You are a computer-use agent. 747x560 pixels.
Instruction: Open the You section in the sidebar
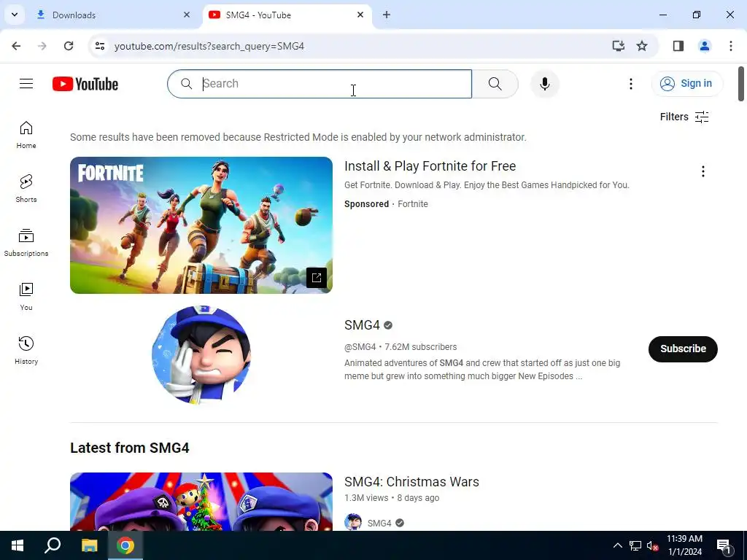[x=26, y=296]
